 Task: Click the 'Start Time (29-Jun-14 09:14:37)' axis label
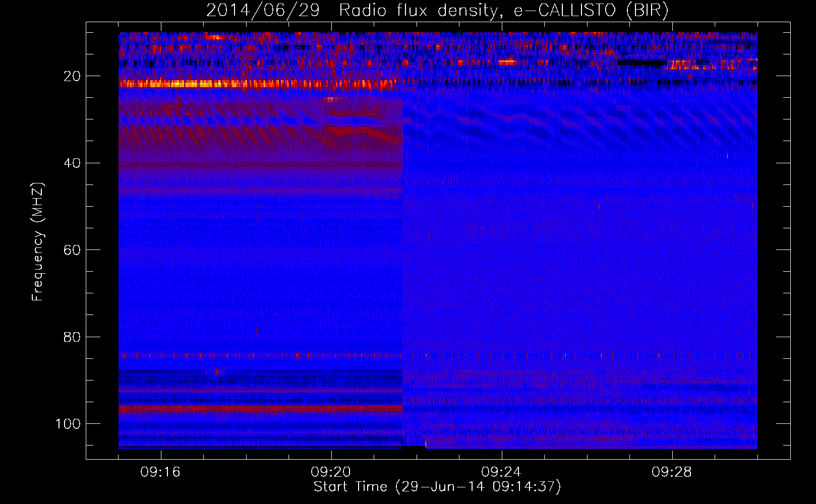tap(437, 487)
